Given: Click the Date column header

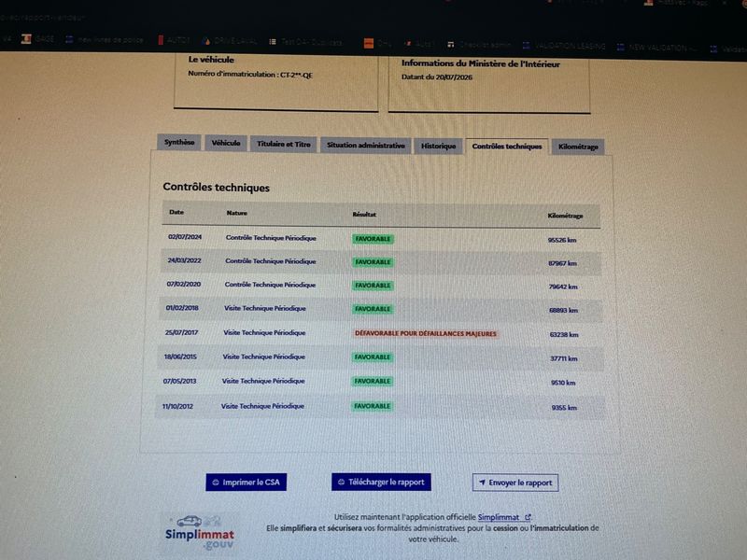Looking at the screenshot, I should pos(176,213).
